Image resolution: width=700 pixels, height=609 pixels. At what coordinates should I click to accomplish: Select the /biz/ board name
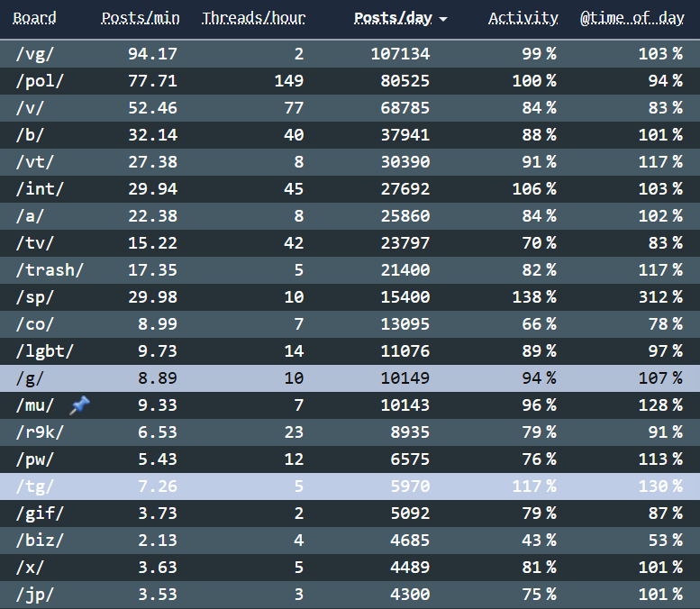(40, 541)
